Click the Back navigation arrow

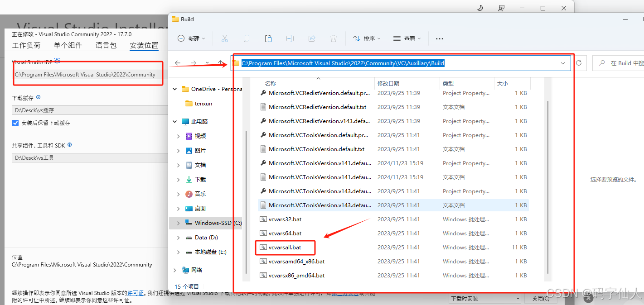pyautogui.click(x=178, y=63)
